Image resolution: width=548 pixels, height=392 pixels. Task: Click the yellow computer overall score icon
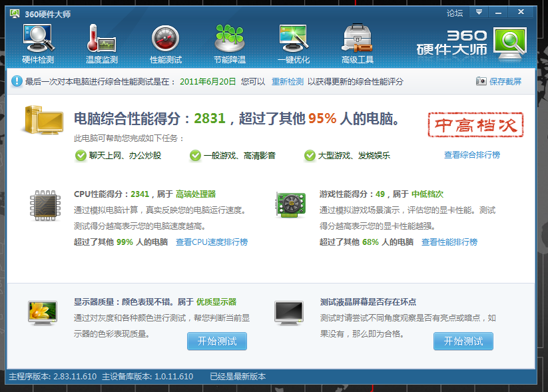coord(44,120)
